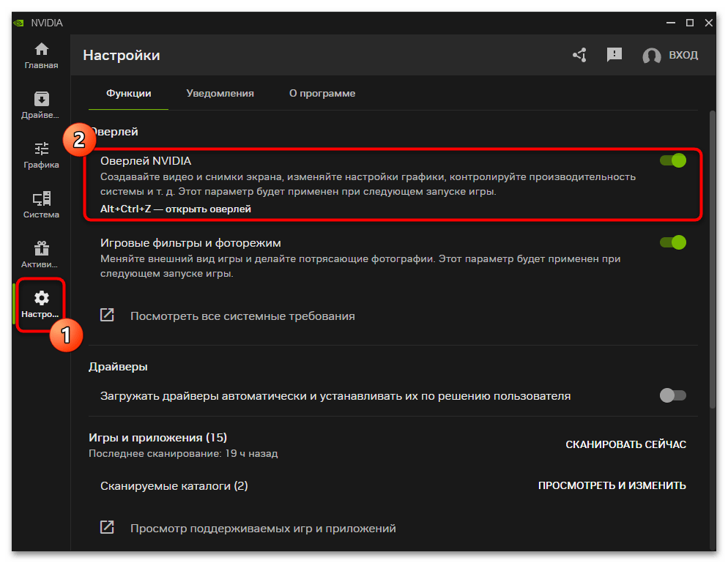This screenshot has height=563, width=728.
Task: Toggle the Оверлей NVIDIA switch
Action: point(673,160)
